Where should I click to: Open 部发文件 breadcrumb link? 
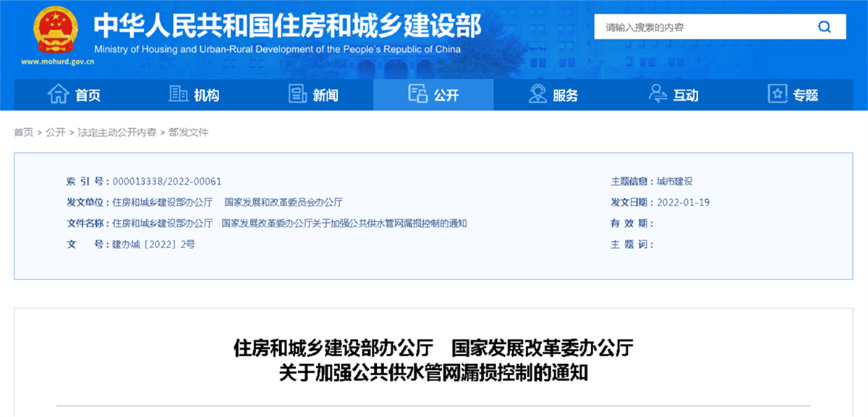coord(189,132)
